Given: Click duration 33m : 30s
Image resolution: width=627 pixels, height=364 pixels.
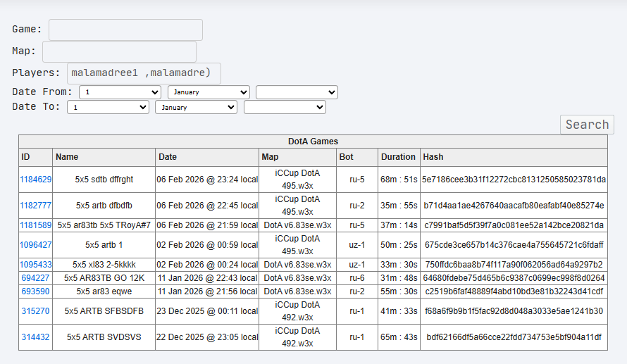Looking at the screenshot, I should pyautogui.click(x=399, y=265).
